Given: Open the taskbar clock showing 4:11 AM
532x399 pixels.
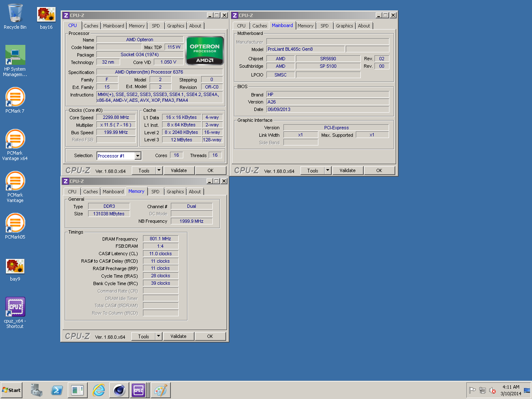Looking at the screenshot, I should coord(511,390).
